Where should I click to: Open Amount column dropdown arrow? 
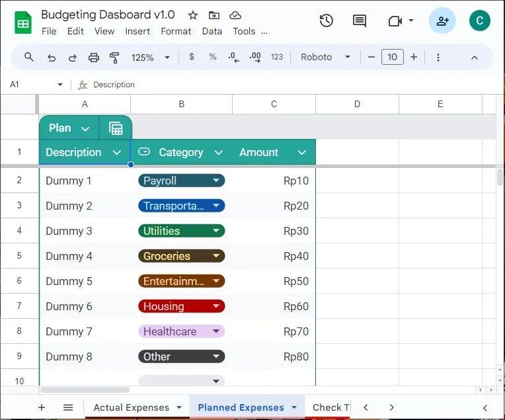coord(301,153)
